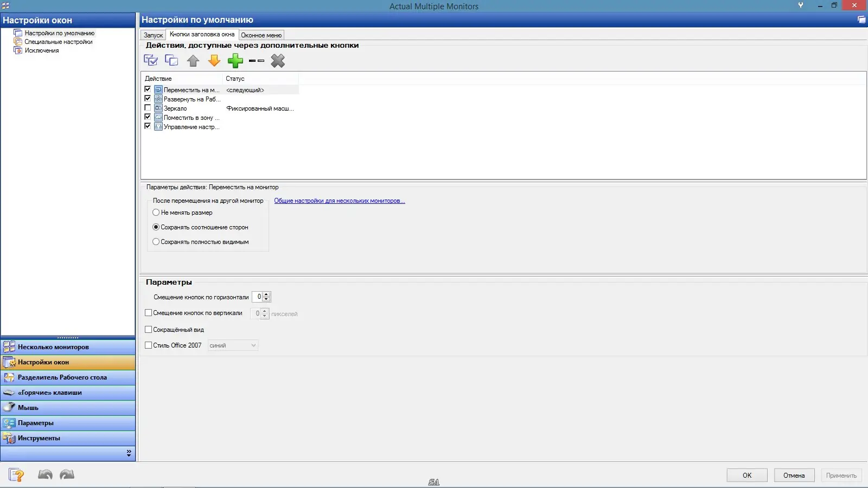This screenshot has height=488, width=868.
Task: Click the redo arrow icon in bottom bar
Action: click(67, 475)
